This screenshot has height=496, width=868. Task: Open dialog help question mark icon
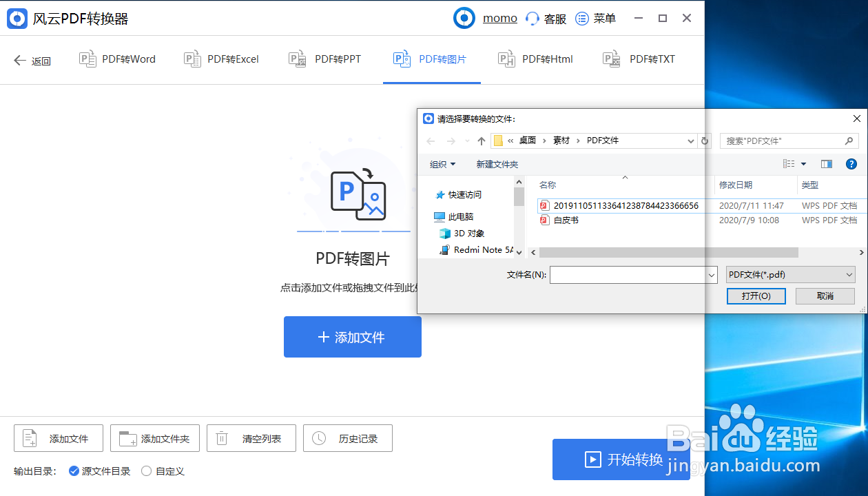coord(851,164)
